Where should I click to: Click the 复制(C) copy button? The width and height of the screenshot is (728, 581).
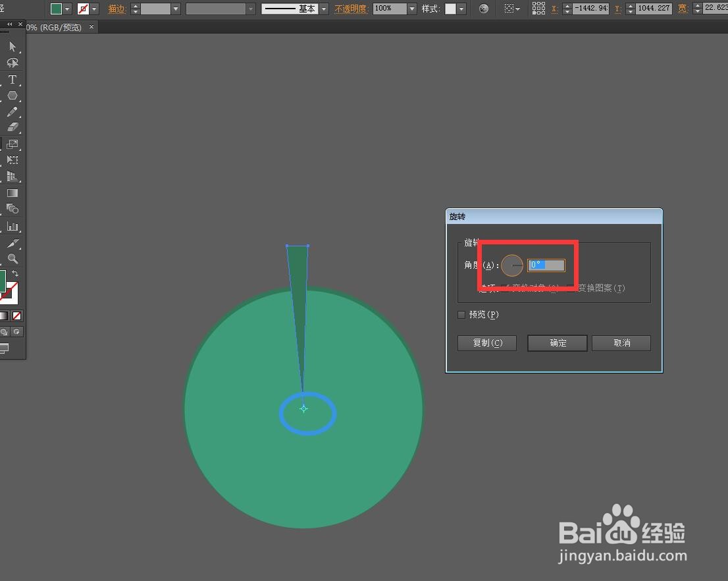point(487,343)
